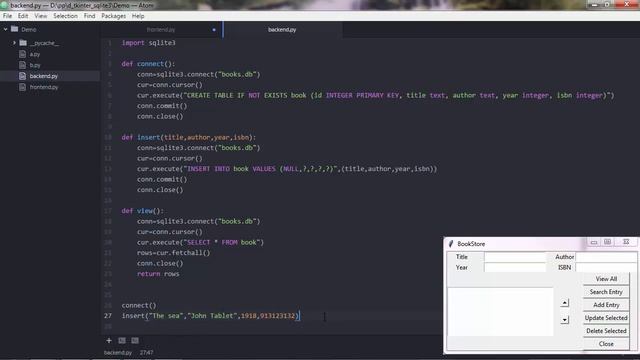640x360 pixels.
Task: Click the 'def connect():' line
Action: 148,64
